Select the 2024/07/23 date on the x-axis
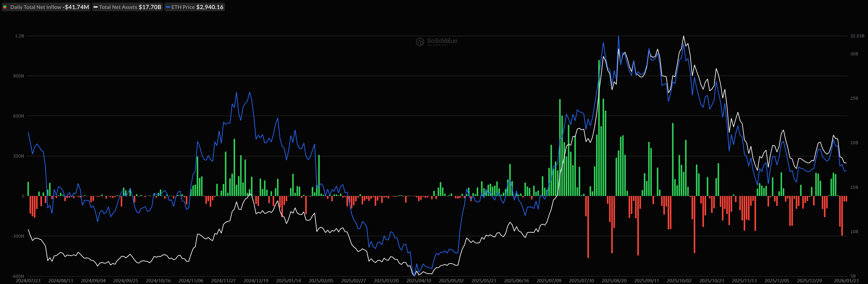Viewport: 868px width, 284px height. point(28,281)
